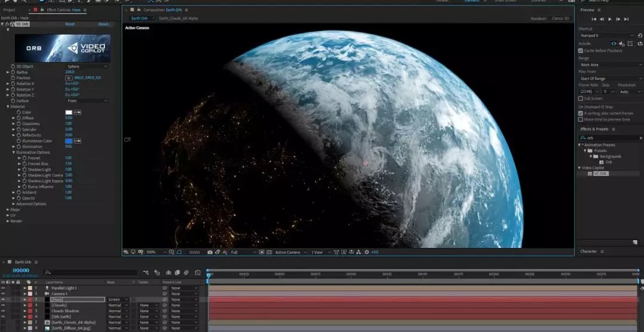Open the Classic 3D renderer button
This screenshot has width=644, height=332.
[x=560, y=18]
